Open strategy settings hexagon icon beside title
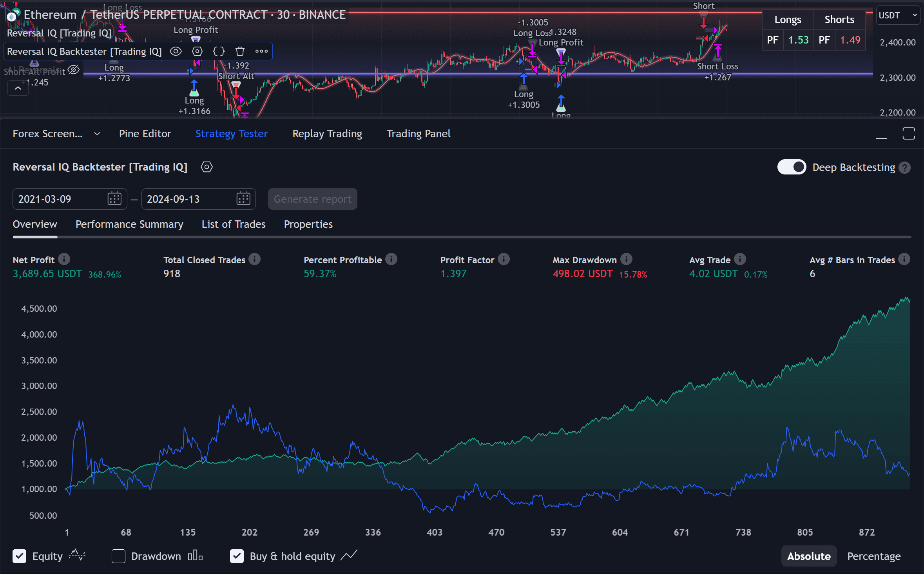Screen dimensions: 924x574 click(207, 167)
